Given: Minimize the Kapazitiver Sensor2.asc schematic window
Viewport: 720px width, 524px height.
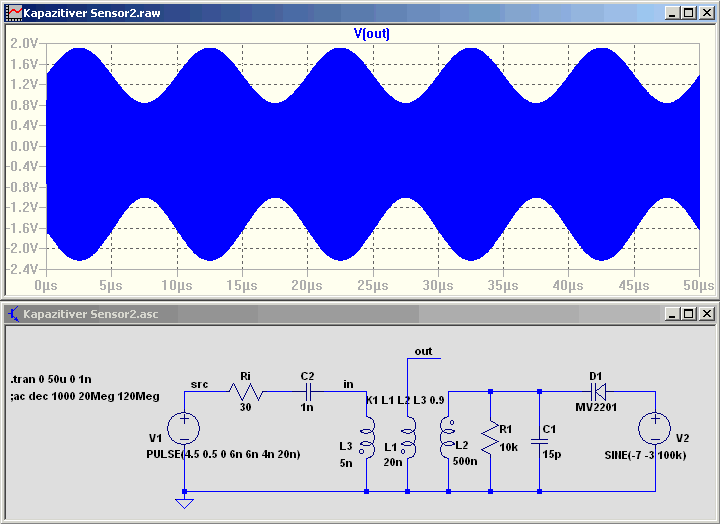Looking at the screenshot, I should (672, 314).
